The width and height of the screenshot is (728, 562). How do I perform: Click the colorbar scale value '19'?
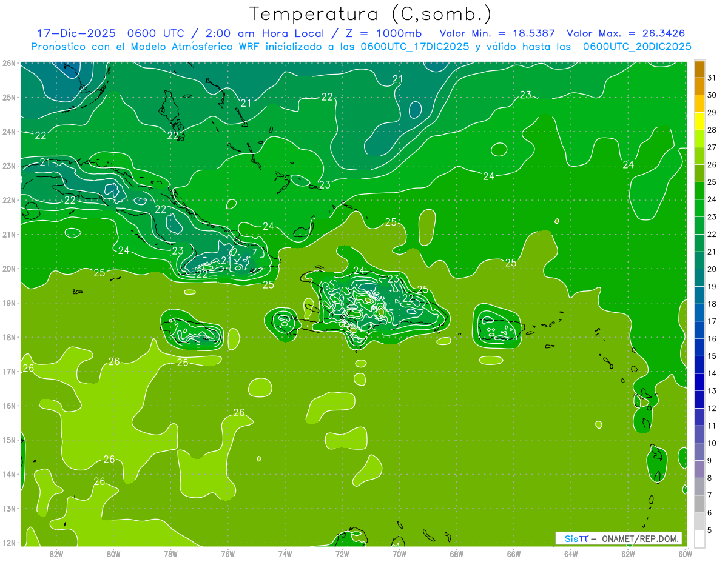coord(712,286)
